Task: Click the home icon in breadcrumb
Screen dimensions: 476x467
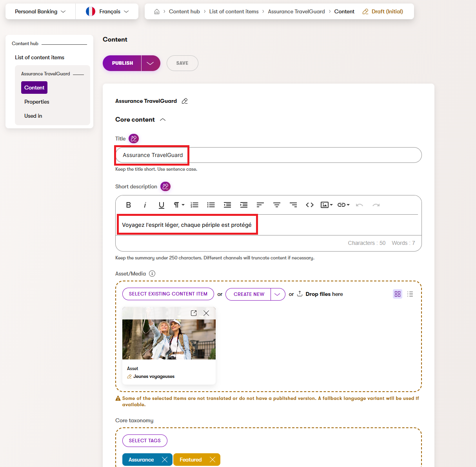Action: pyautogui.click(x=157, y=11)
